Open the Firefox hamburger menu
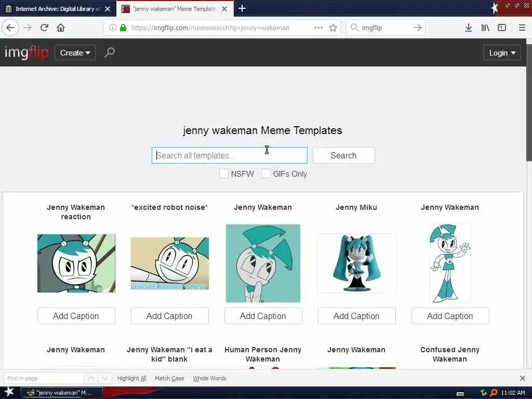 [x=522, y=28]
